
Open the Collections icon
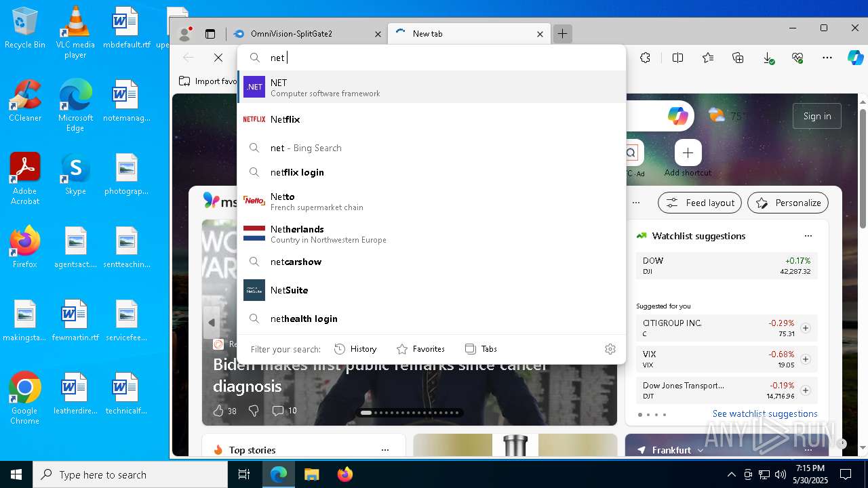738,58
